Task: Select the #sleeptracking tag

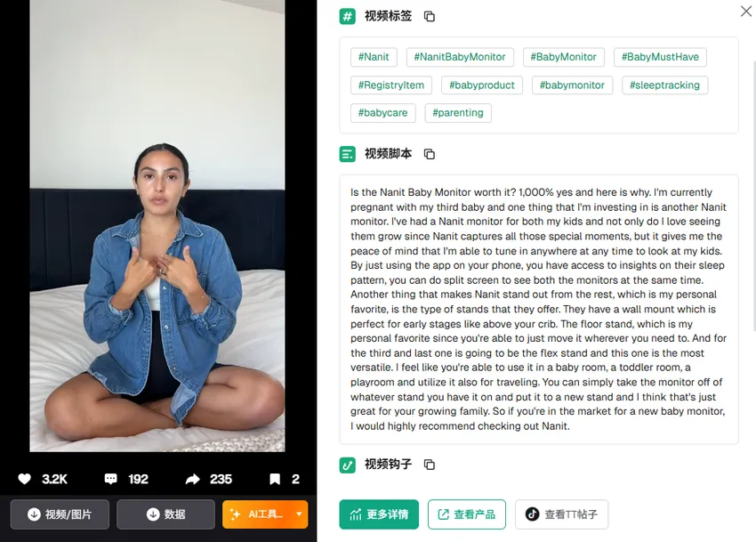Action: (665, 85)
